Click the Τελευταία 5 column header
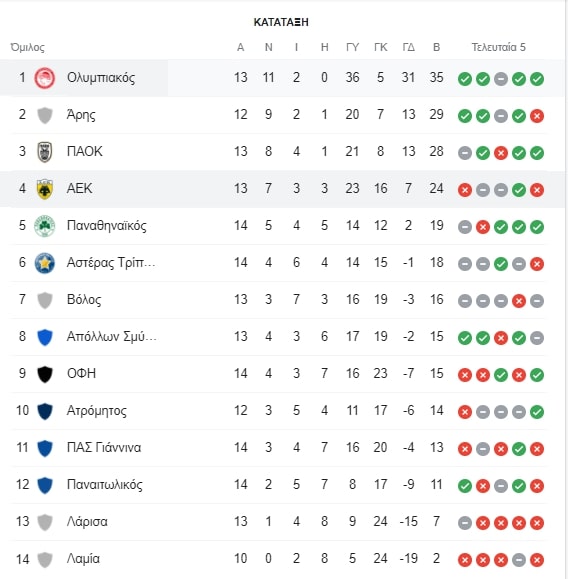The width and height of the screenshot is (568, 579). tap(498, 47)
